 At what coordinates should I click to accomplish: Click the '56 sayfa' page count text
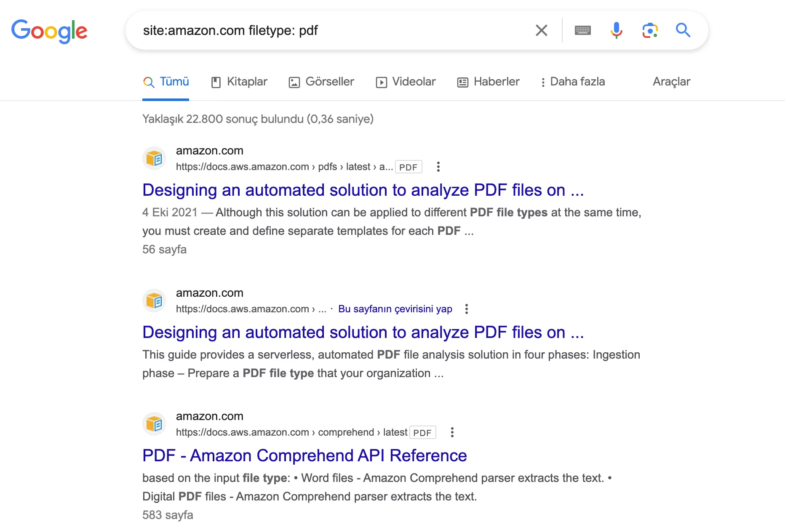point(164,250)
